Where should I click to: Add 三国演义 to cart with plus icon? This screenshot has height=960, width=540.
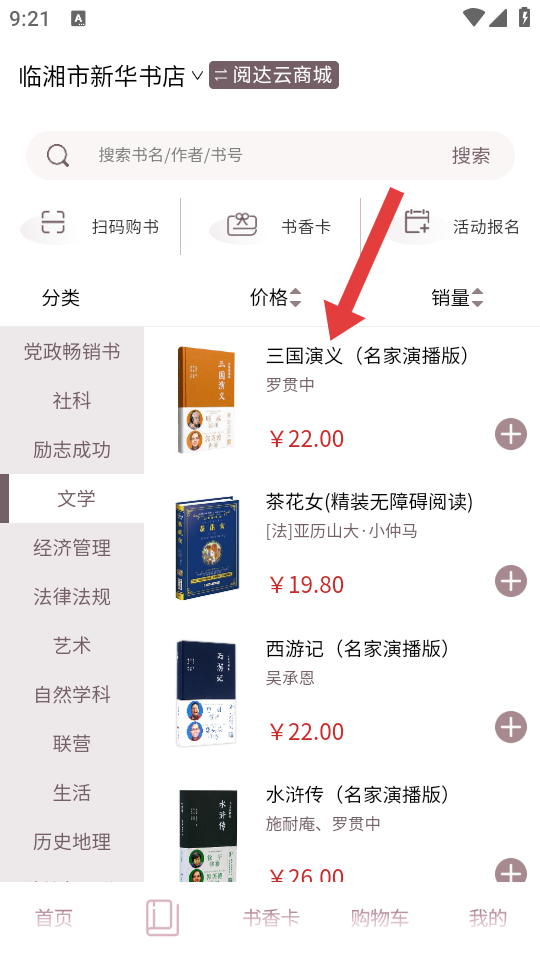[x=511, y=435]
